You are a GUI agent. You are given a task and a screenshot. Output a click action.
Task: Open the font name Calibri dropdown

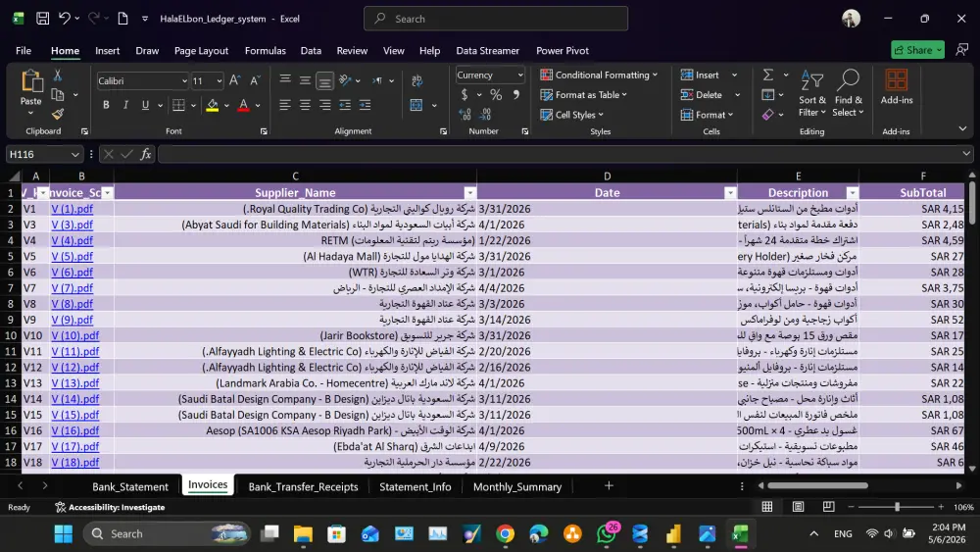click(184, 81)
